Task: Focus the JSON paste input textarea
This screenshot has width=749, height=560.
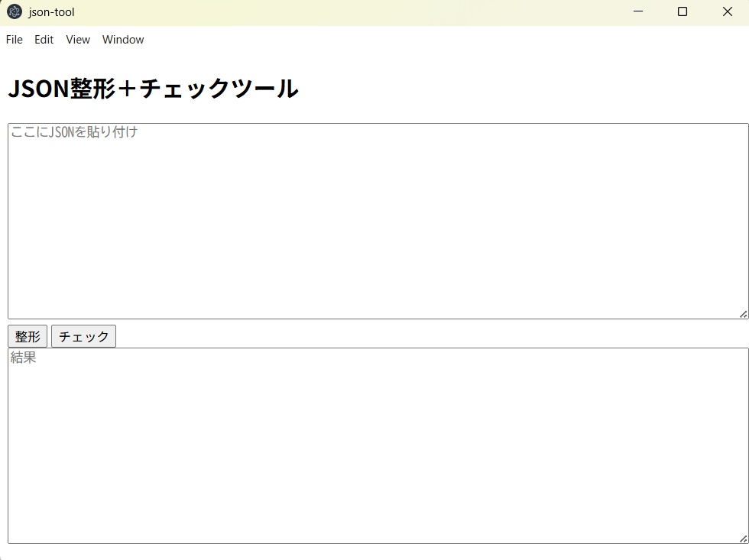Action: click(x=378, y=221)
